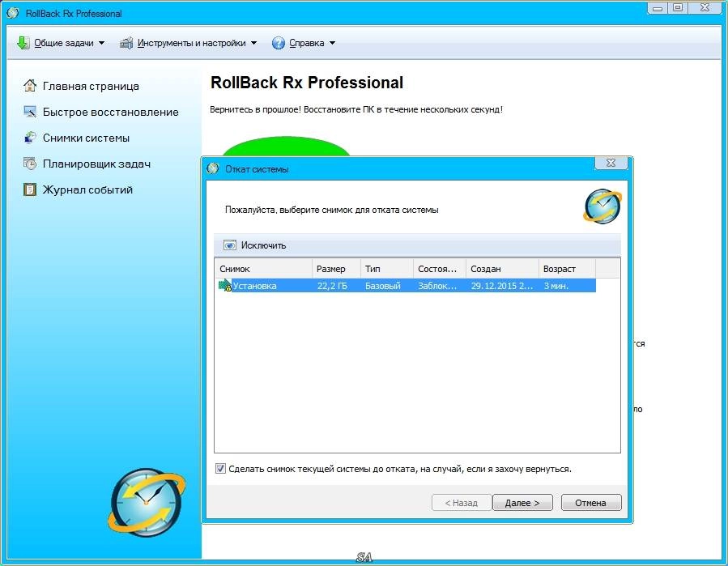
Task: Click the 3 мин. age cell
Action: (x=556, y=286)
